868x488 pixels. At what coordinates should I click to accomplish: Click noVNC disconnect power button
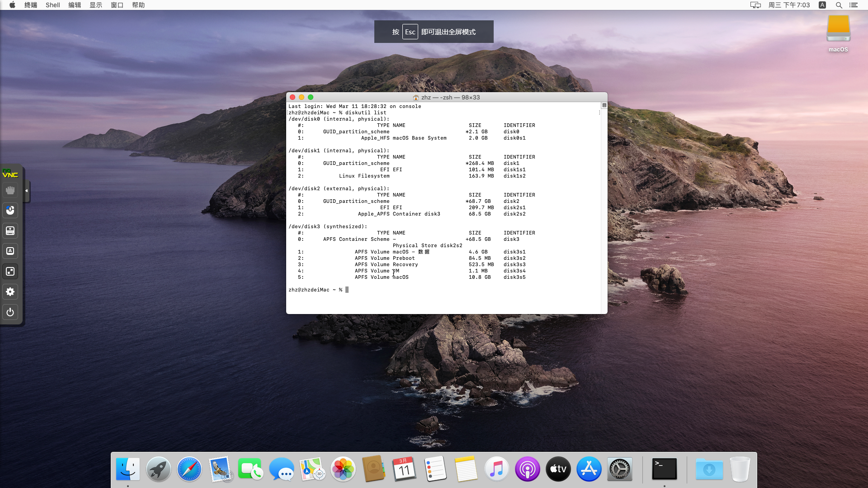[x=10, y=312]
